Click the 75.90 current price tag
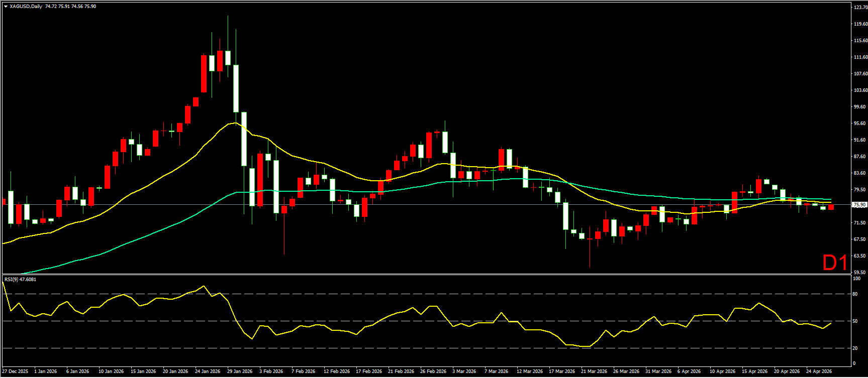This screenshot has width=868, height=378. point(859,205)
